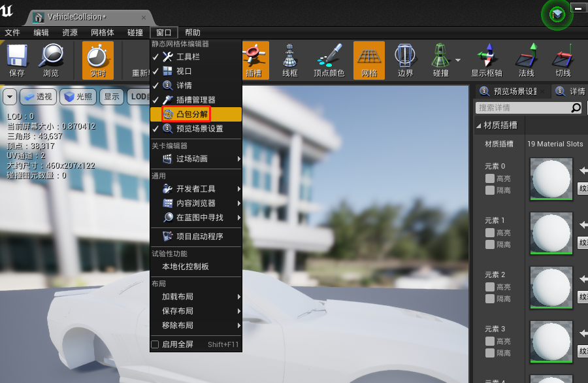Check 隔离 isolate for 元素 0
588x383 pixels.
point(490,190)
